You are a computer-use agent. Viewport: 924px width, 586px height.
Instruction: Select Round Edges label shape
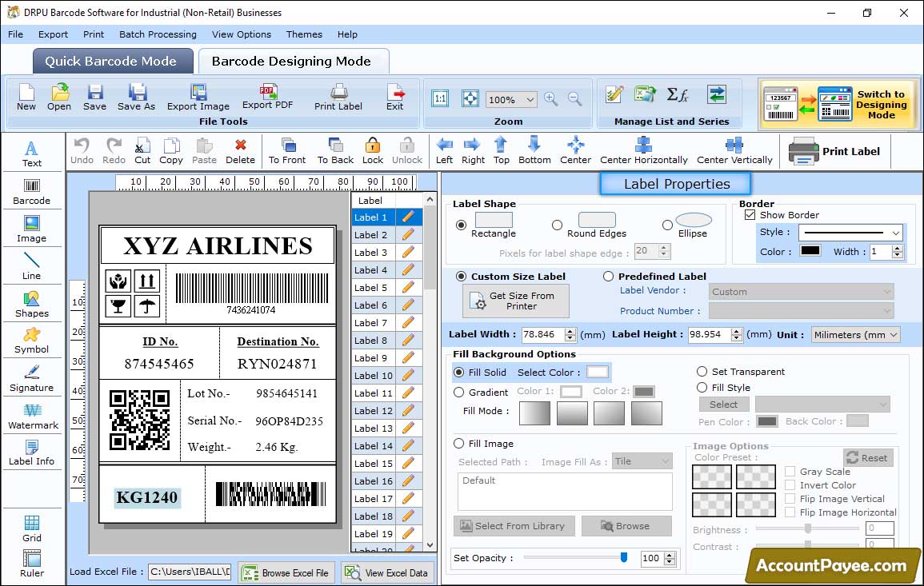557,225
